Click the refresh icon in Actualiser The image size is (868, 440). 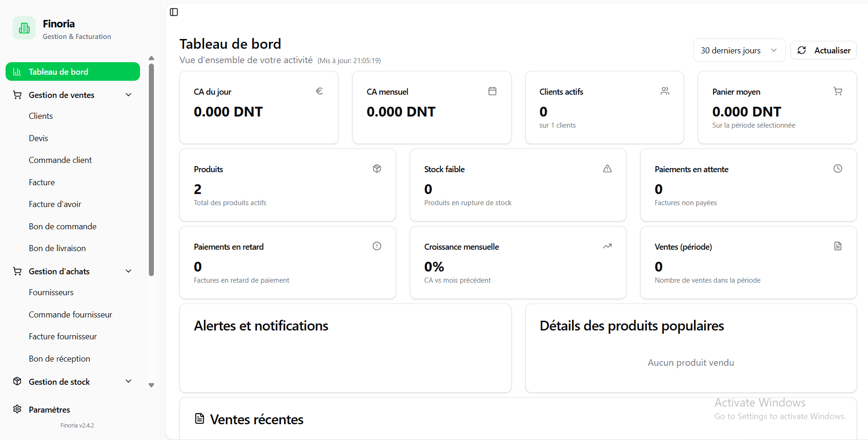coord(802,50)
